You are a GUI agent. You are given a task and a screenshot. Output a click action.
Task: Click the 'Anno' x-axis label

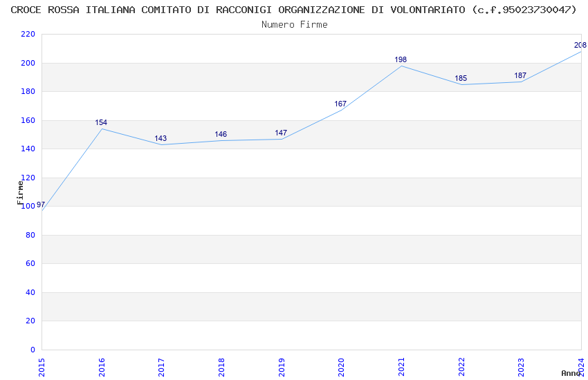tap(571, 373)
